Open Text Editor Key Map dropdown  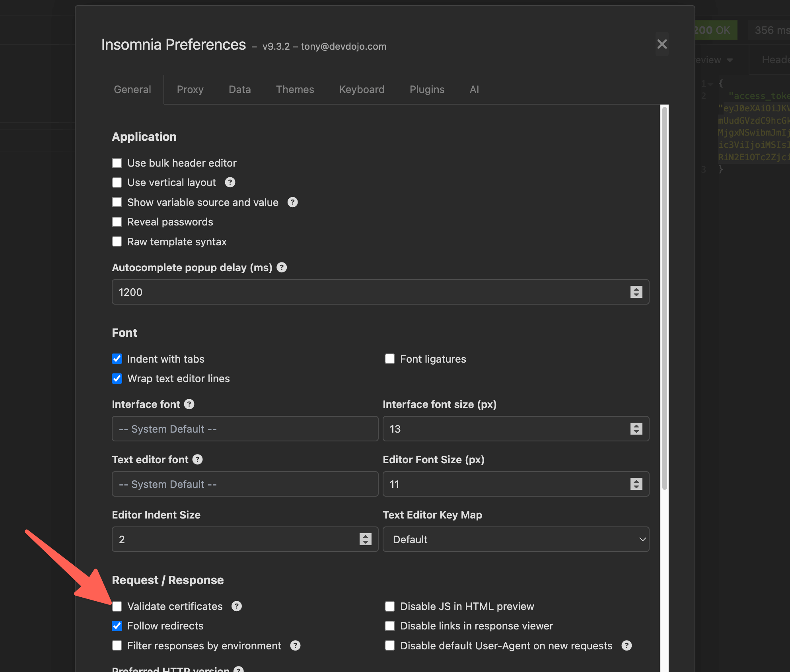point(516,540)
